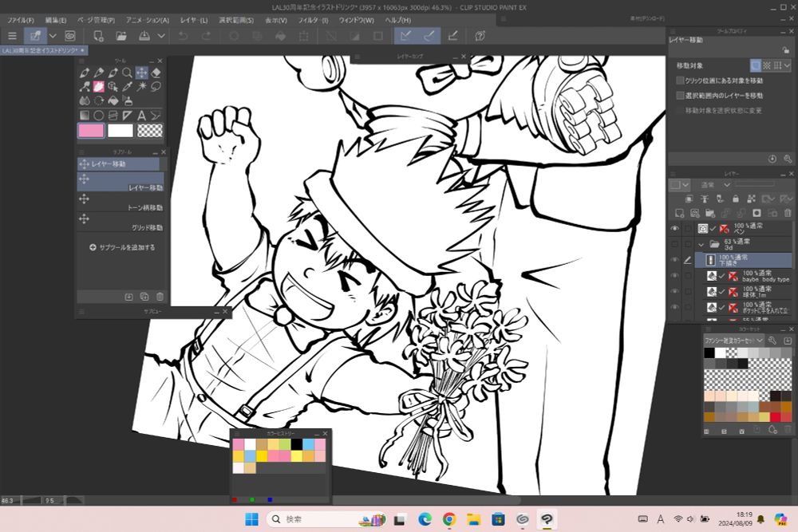Enable move object at click position checkbox
The height and width of the screenshot is (532, 798).
pyautogui.click(x=680, y=81)
